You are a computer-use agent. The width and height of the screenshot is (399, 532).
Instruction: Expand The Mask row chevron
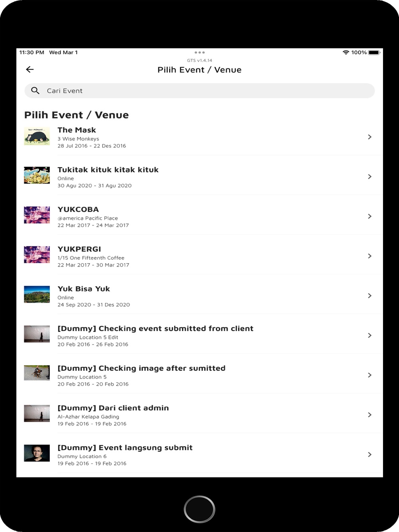coord(369,137)
